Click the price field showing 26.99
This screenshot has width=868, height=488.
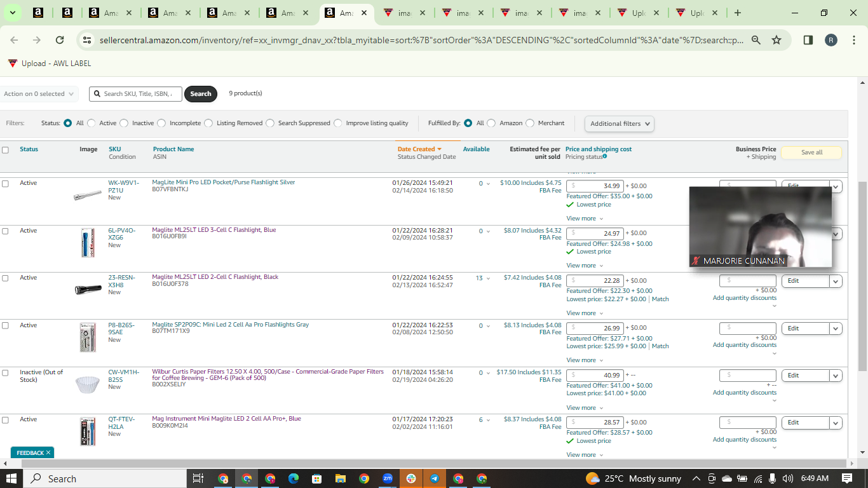pos(595,329)
